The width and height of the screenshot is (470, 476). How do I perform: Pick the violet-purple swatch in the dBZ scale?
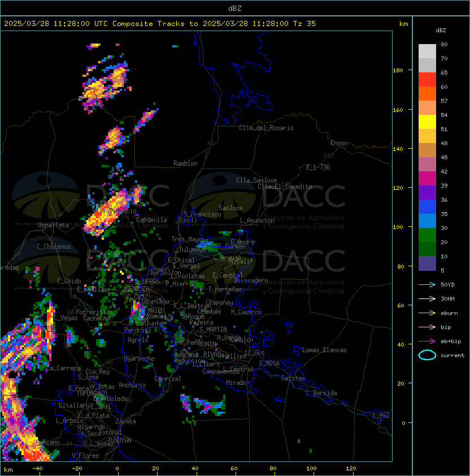(x=427, y=192)
